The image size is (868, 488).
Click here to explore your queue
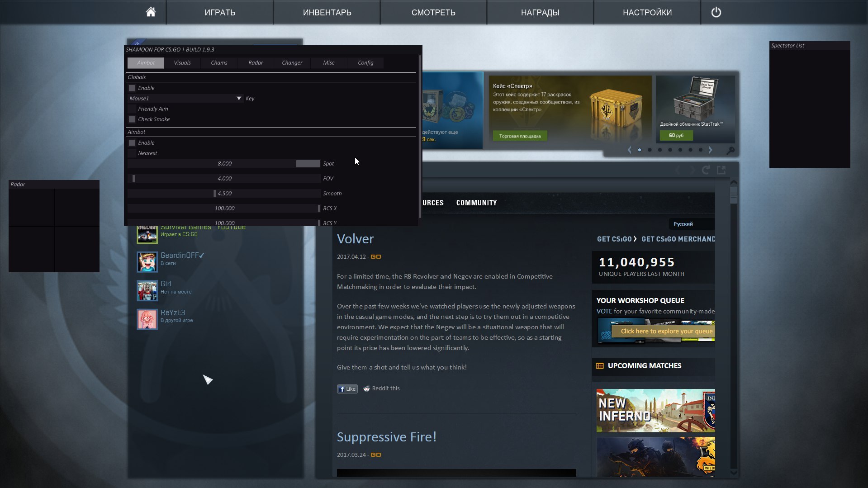point(664,331)
